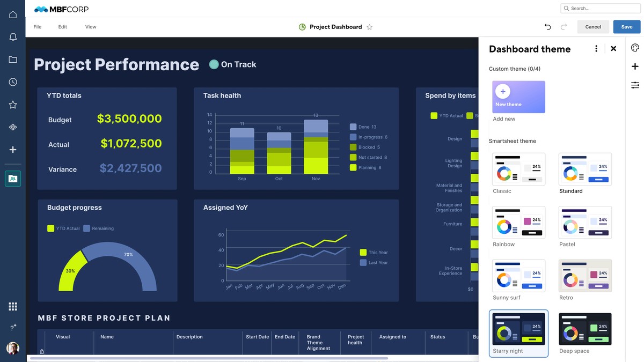The width and height of the screenshot is (644, 362).
Task: Open the File menu
Action: coord(38,27)
